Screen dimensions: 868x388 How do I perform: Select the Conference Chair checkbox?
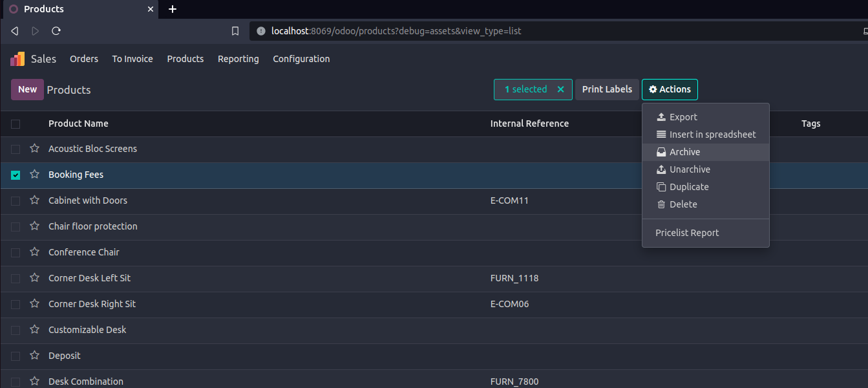pos(16,253)
